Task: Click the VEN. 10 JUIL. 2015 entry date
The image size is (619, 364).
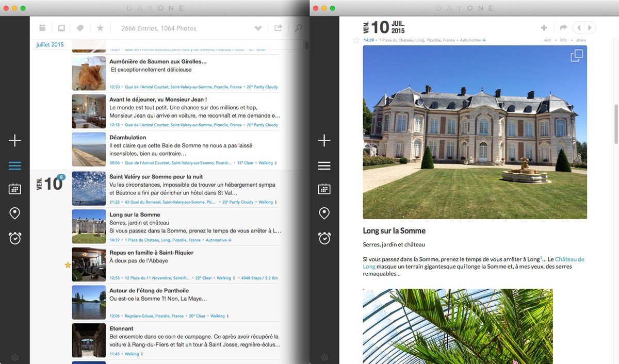Action: click(384, 27)
